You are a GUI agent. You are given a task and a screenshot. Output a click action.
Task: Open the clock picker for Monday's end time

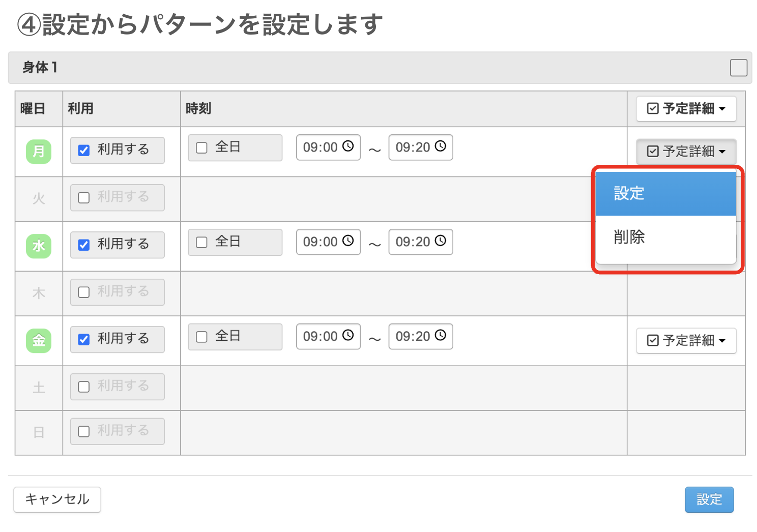441,147
